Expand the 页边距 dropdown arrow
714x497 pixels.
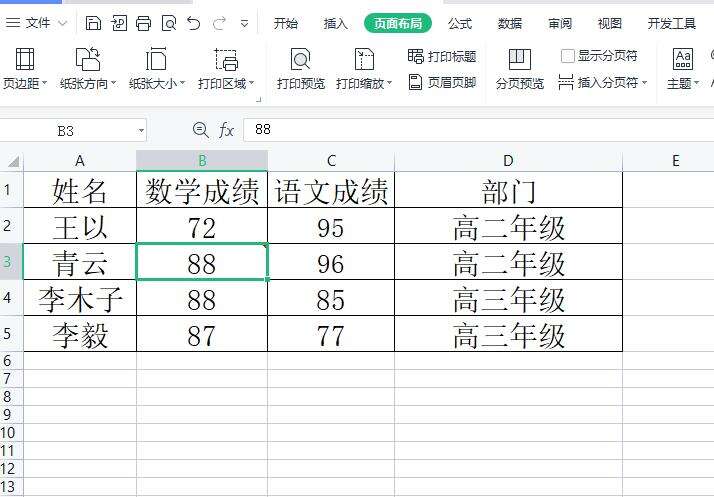[x=45, y=83]
